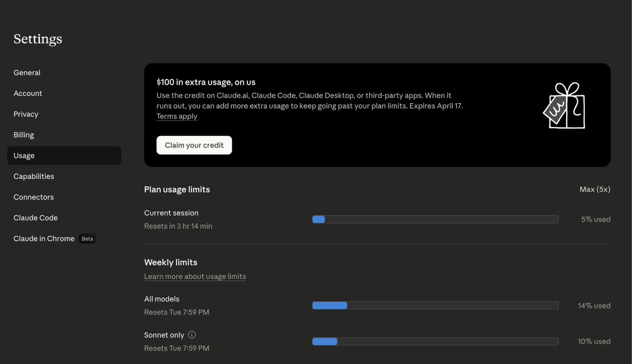Viewport: 632px width, 364px height.
Task: Open Privacy settings
Action: click(x=26, y=114)
